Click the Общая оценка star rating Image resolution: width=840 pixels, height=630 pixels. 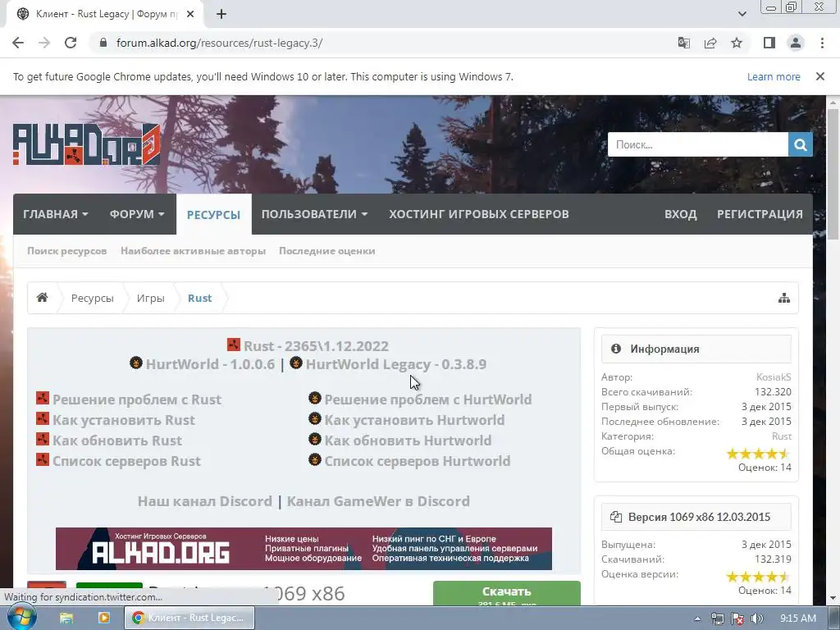point(758,454)
